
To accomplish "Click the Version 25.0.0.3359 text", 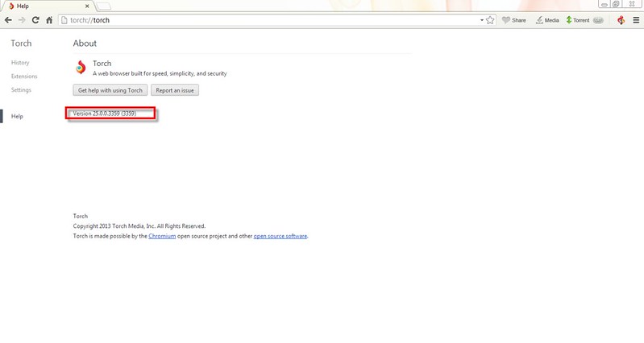I will pos(104,114).
